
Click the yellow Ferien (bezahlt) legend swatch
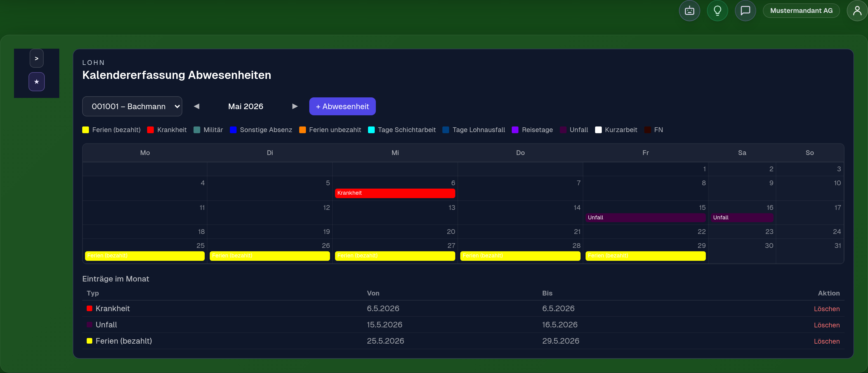click(x=86, y=130)
